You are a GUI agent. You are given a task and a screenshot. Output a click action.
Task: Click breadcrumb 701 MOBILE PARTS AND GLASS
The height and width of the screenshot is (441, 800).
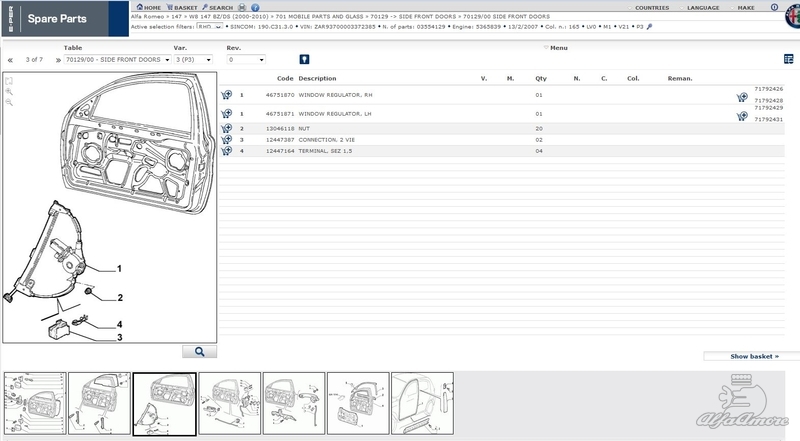[319, 16]
